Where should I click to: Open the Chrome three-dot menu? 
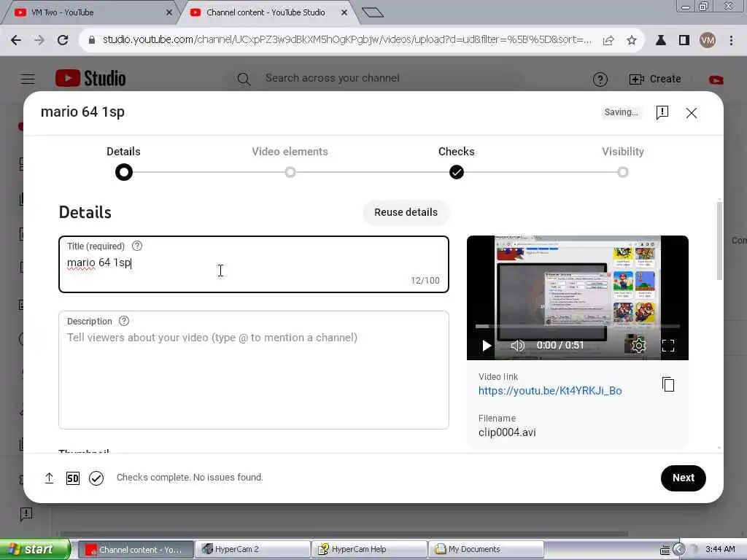click(x=731, y=40)
